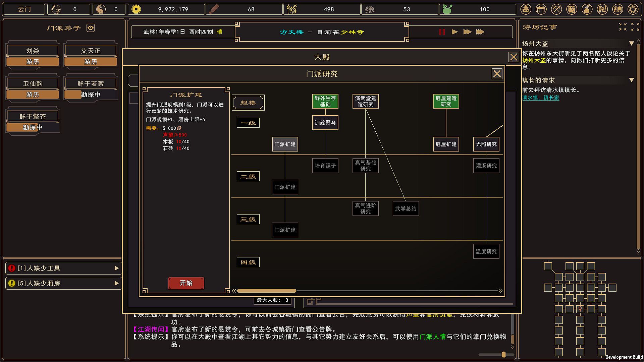This screenshot has height=362, width=644.
Task: Collapse all travel log entries
Action: coord(623,27)
